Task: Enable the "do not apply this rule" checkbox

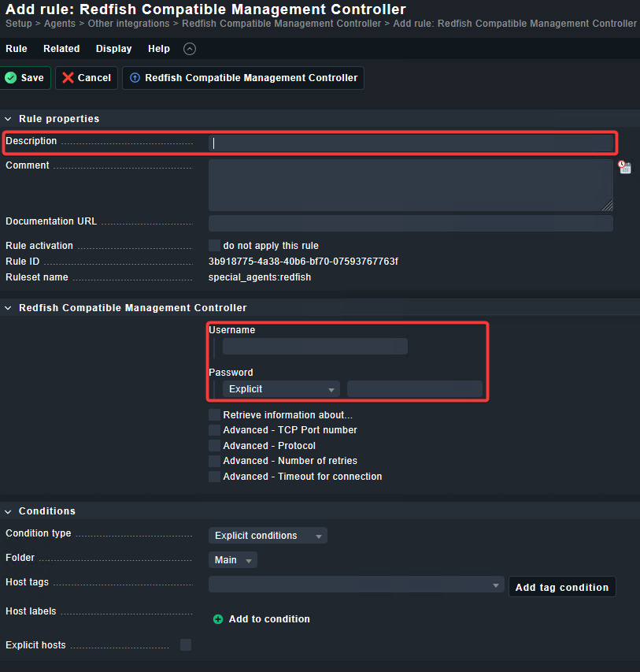Action: (214, 245)
